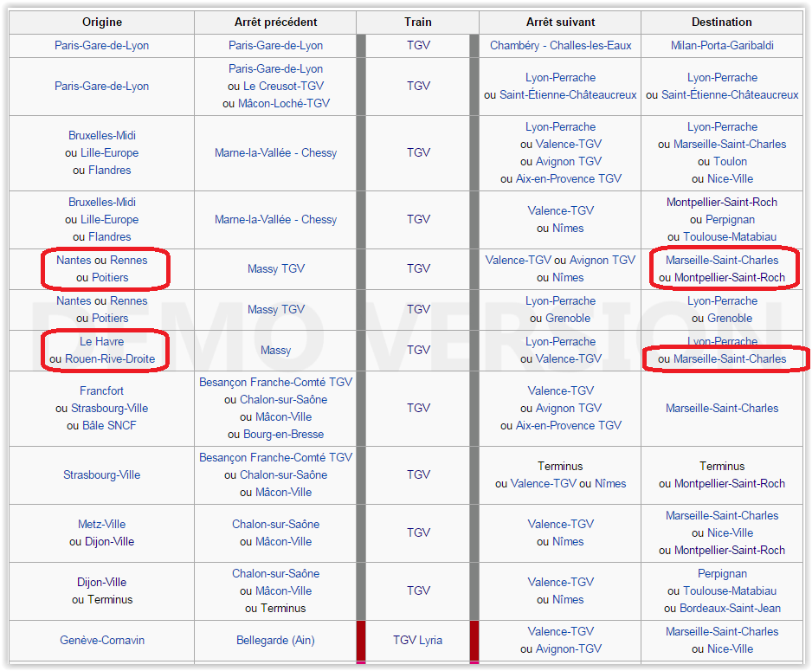
Task: Open Massy TGV in the Grenoble row
Action: 275,310
